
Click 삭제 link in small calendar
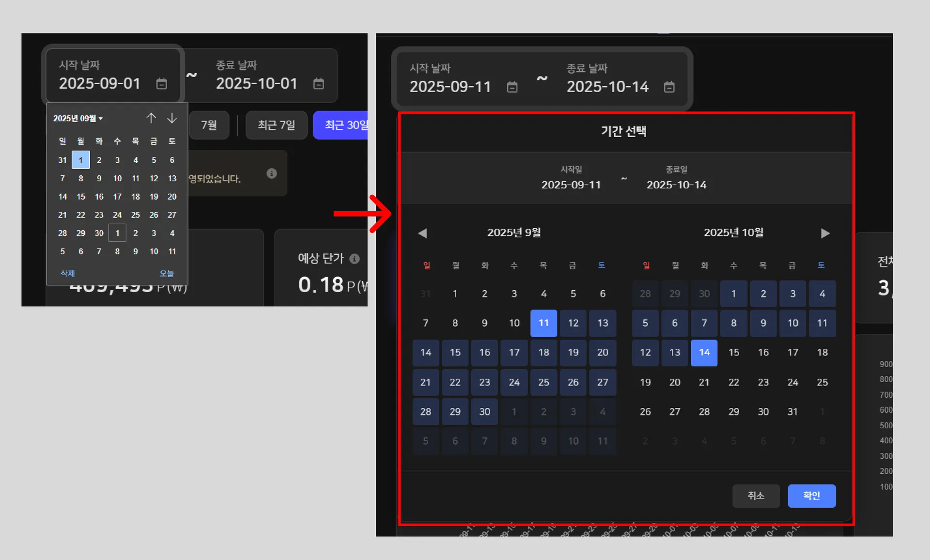pos(67,273)
